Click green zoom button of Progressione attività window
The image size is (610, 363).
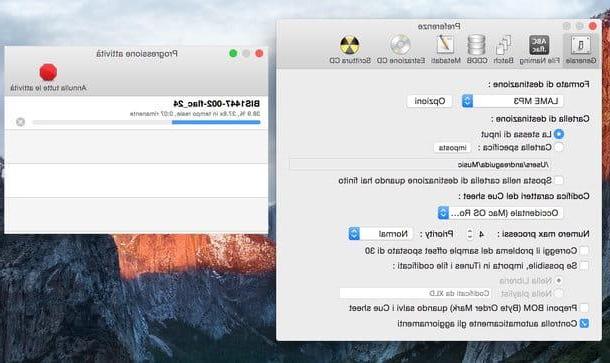point(233,53)
